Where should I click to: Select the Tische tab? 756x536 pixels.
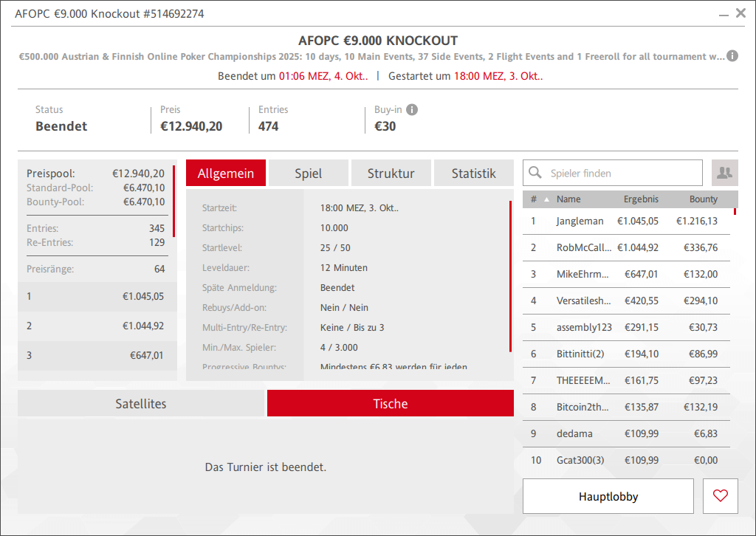pyautogui.click(x=390, y=404)
